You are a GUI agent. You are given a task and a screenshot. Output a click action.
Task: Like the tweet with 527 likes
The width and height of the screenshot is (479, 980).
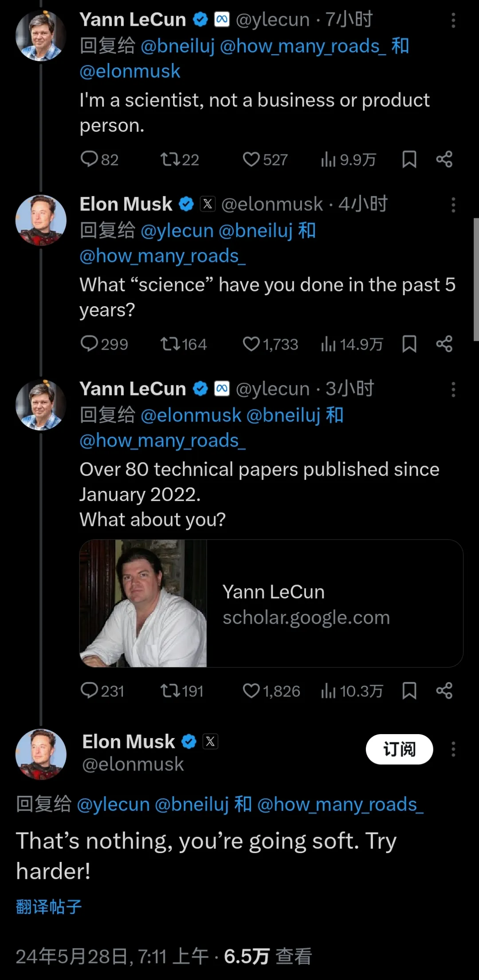click(x=265, y=159)
